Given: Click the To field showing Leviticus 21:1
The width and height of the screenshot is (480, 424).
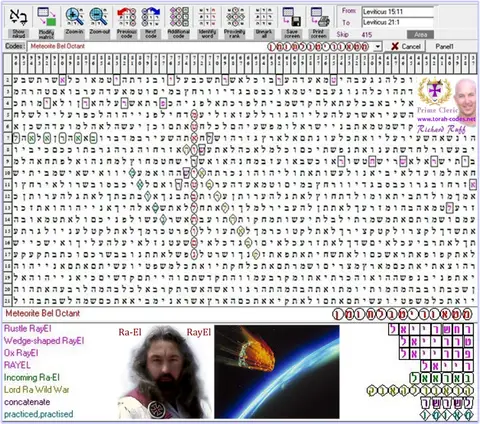Looking at the screenshot, I should click(x=398, y=22).
